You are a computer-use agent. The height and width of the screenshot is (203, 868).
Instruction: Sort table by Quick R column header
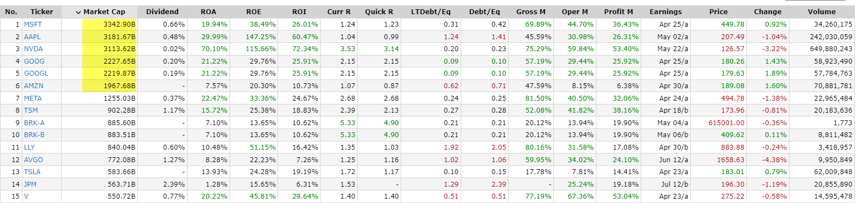point(379,11)
